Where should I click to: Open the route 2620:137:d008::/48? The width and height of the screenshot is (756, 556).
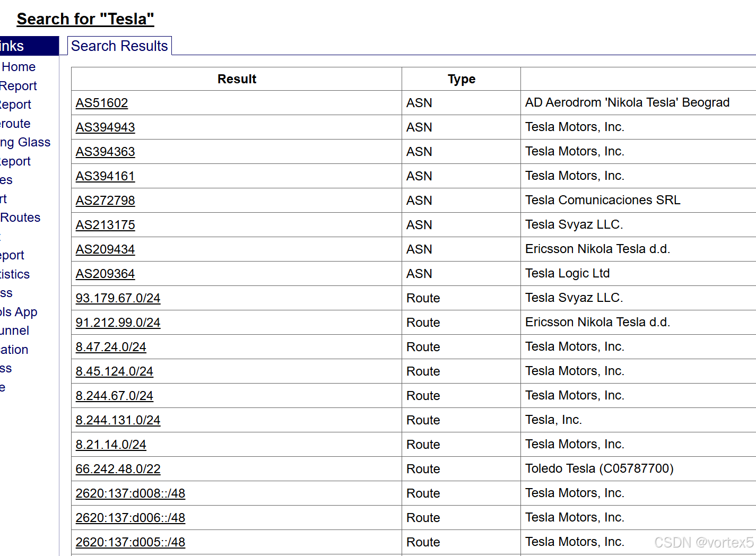click(x=131, y=493)
